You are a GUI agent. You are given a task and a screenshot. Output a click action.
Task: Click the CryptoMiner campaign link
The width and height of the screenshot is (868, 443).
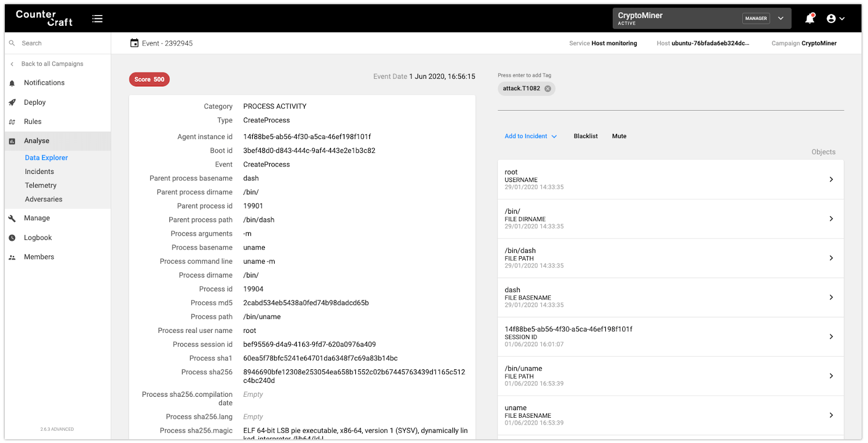[819, 43]
